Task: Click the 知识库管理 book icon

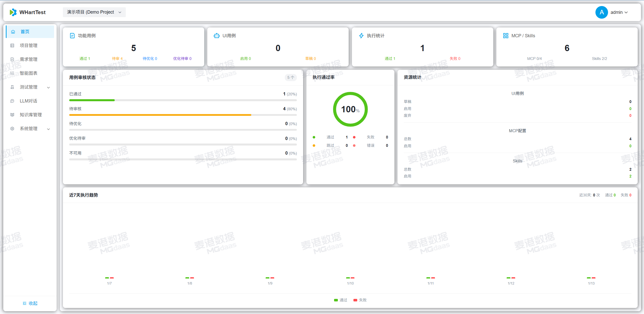Action: [x=12, y=115]
